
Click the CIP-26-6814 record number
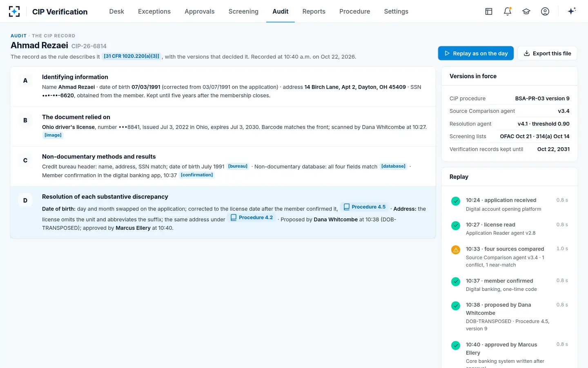pos(89,46)
